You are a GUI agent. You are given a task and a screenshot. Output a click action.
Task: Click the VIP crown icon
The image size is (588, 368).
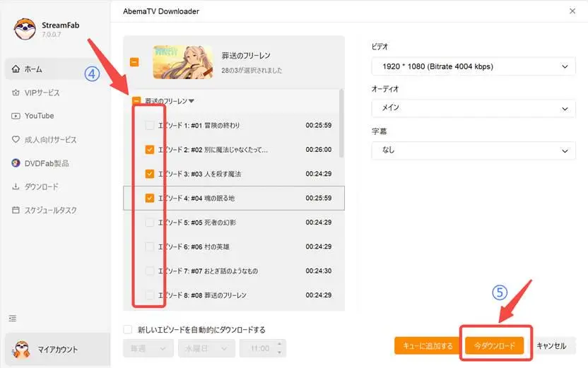click(16, 93)
